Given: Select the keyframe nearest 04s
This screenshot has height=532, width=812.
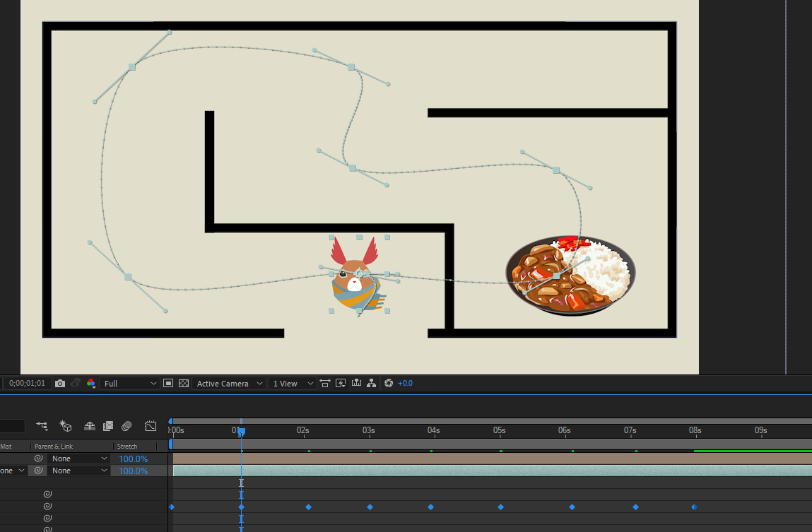Looking at the screenshot, I should 431,507.
